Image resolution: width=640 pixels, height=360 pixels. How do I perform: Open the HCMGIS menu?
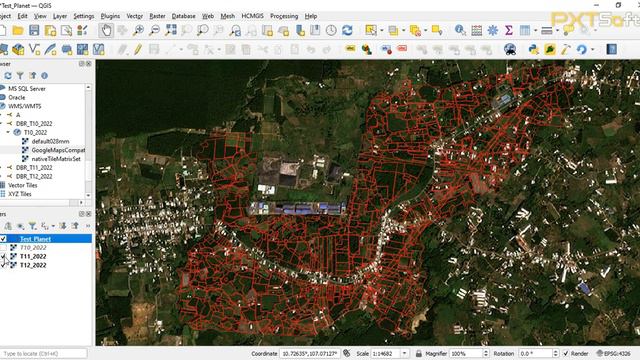tap(252, 16)
